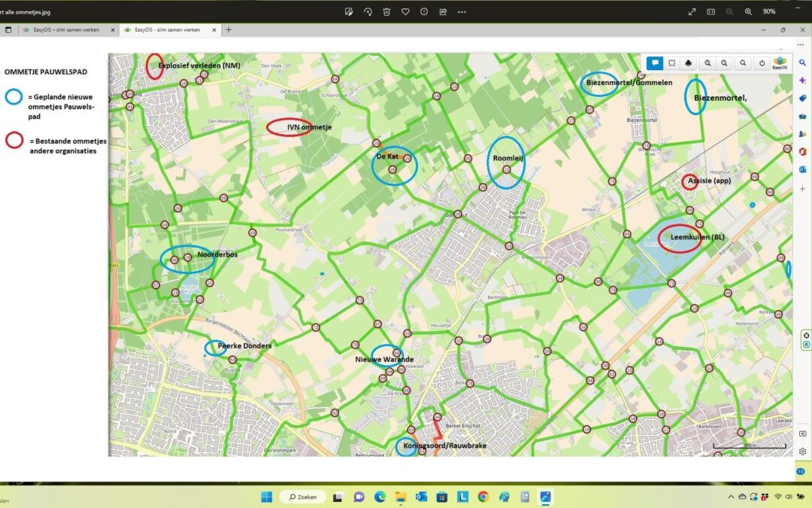Toggle full screen view in Photos

point(692,11)
